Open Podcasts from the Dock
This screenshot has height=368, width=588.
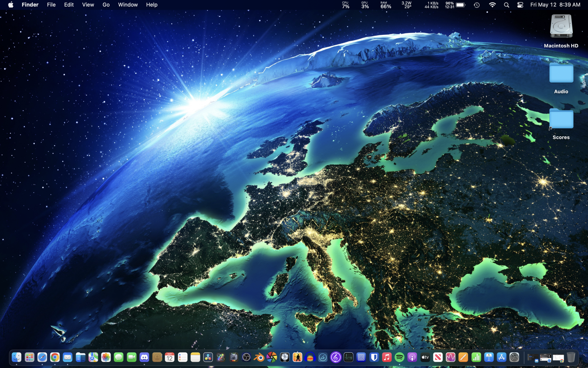pos(412,357)
